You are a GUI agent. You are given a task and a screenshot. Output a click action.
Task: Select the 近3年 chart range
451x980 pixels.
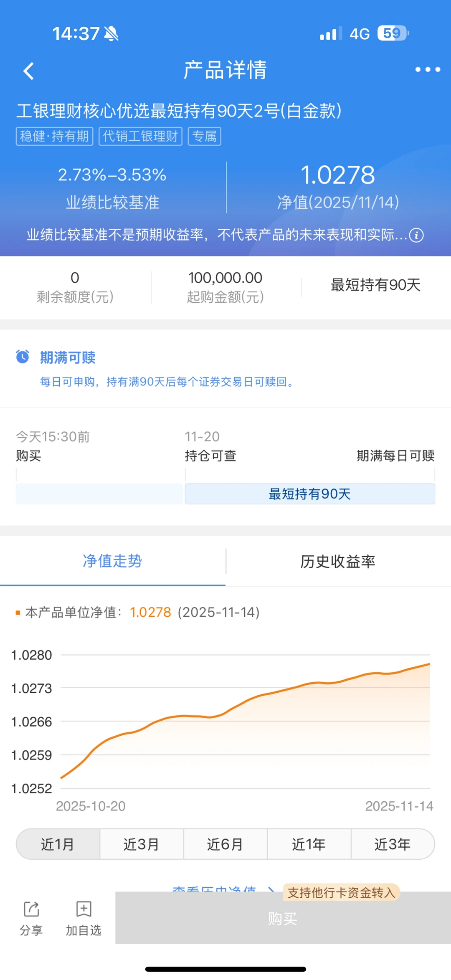tap(393, 844)
